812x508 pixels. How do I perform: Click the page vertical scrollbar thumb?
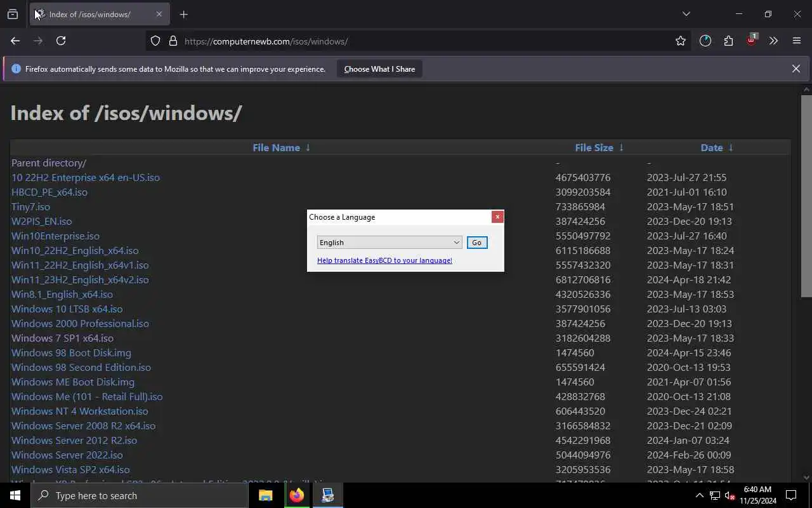pyautogui.click(x=806, y=196)
